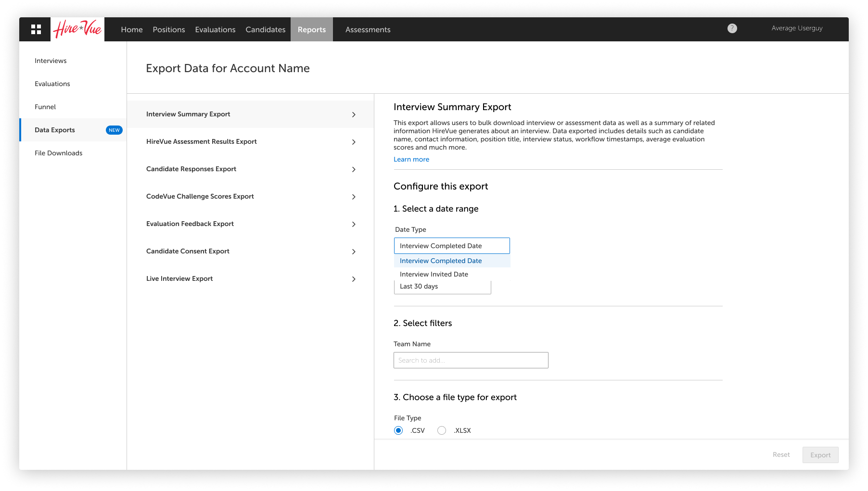The width and height of the screenshot is (868, 491).
Task: Click the Export button
Action: pyautogui.click(x=820, y=455)
